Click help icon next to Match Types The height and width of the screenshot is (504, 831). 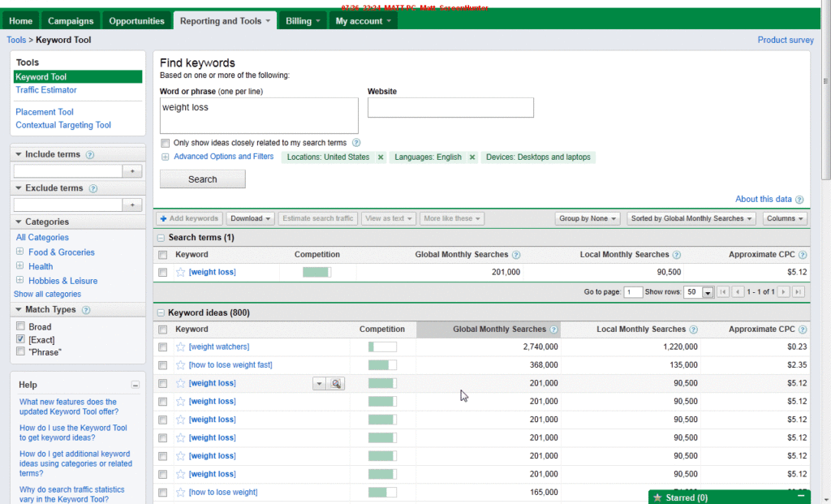[x=86, y=310]
